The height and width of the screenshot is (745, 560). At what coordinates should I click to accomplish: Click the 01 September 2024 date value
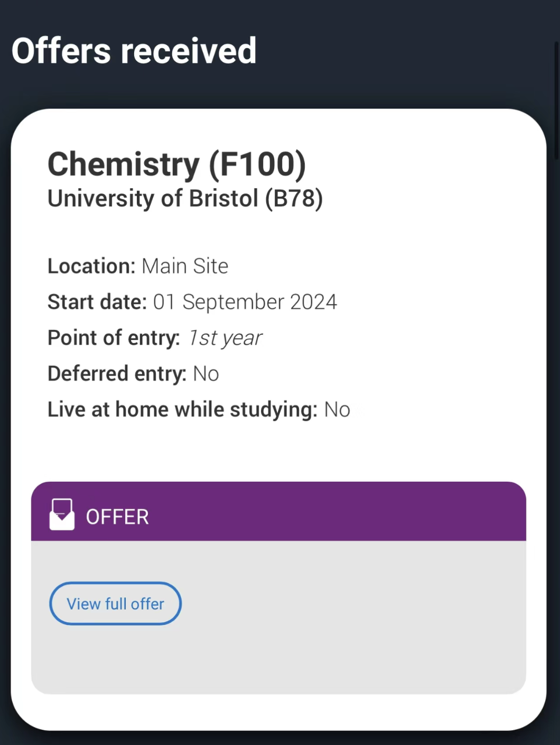tap(245, 302)
